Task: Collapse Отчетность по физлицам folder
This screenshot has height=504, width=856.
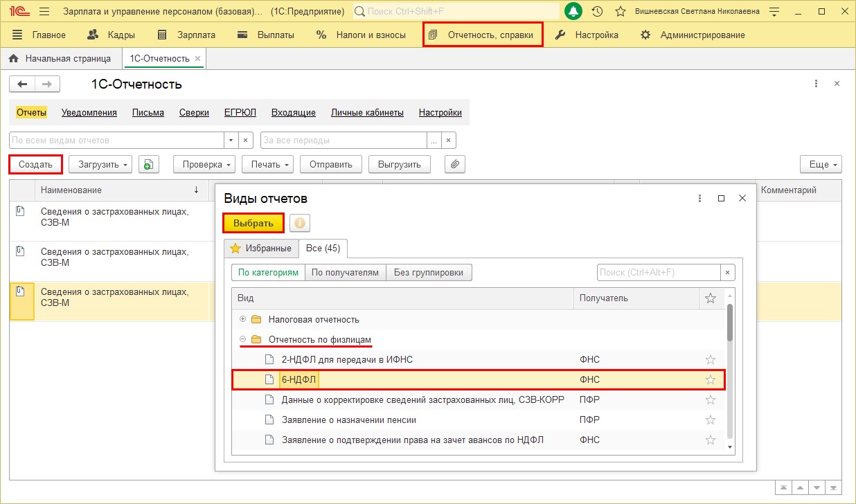Action: pyautogui.click(x=242, y=339)
